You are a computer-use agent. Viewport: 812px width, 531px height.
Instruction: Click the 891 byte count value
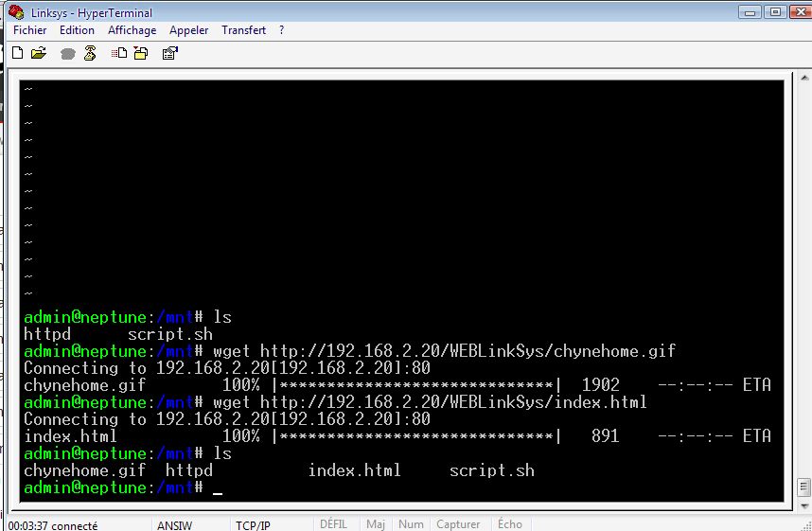(x=606, y=435)
